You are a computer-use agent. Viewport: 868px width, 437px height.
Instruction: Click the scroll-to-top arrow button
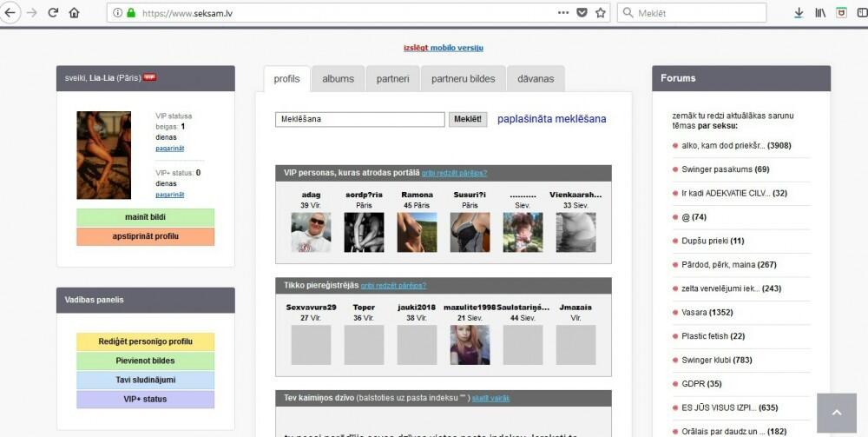(838, 414)
